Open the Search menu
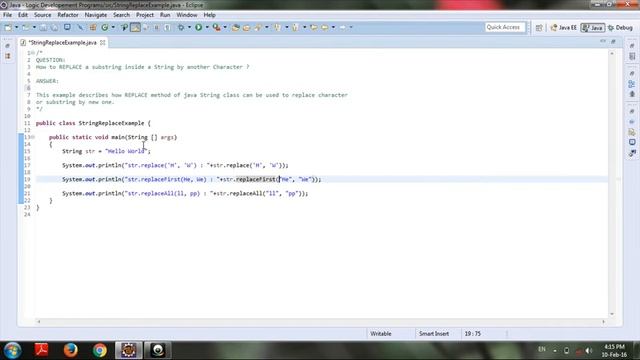 [x=121, y=15]
